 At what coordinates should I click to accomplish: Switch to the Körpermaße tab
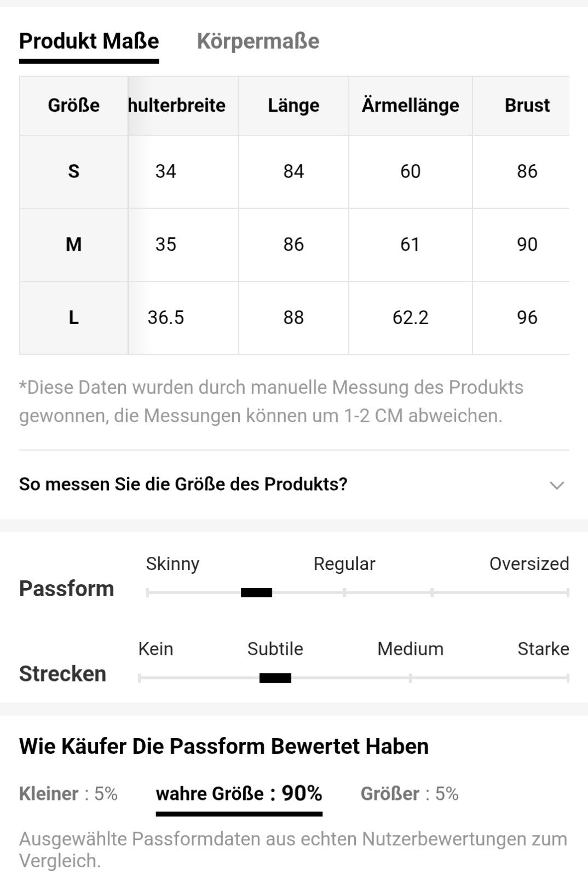tap(258, 41)
